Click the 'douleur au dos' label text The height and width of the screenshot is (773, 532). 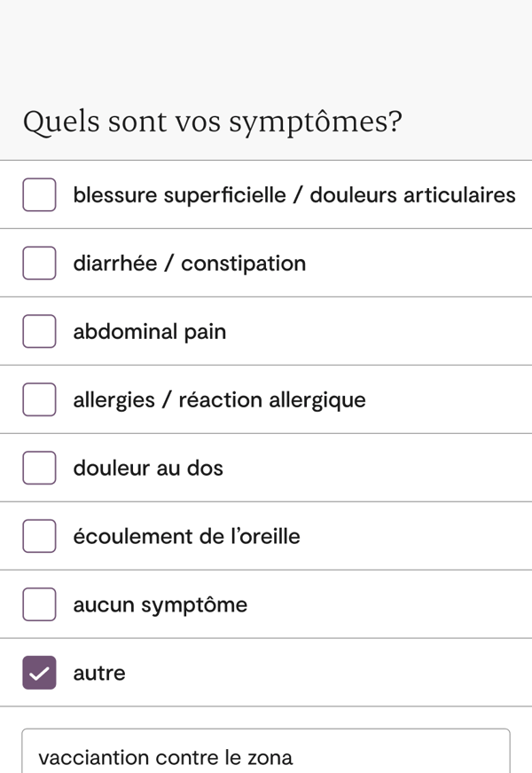click(148, 469)
